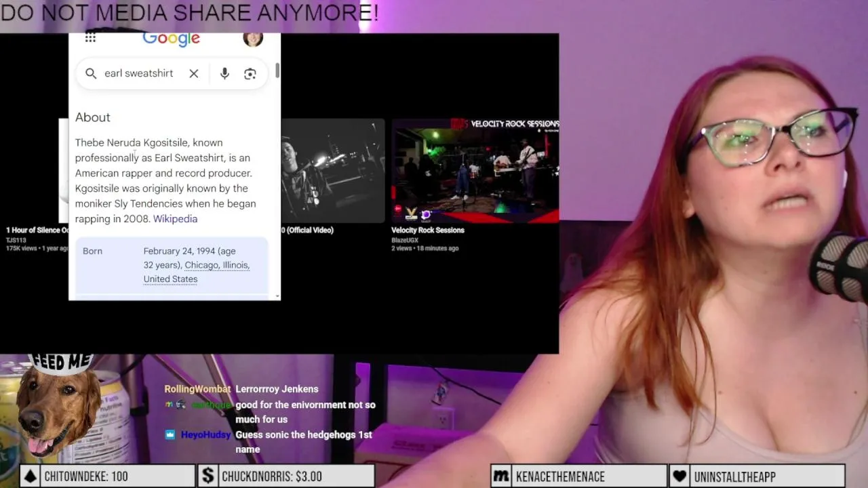Click HeyoHudsy username in chat

point(205,434)
